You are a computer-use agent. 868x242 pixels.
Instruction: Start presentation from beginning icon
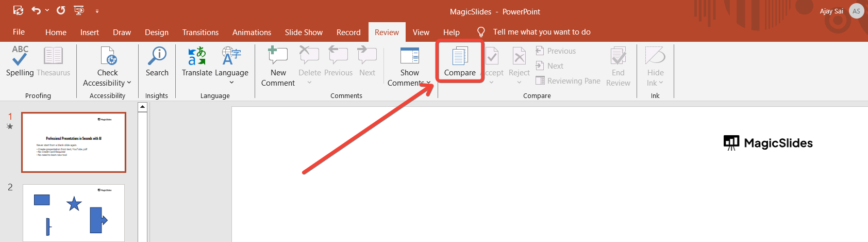click(79, 10)
